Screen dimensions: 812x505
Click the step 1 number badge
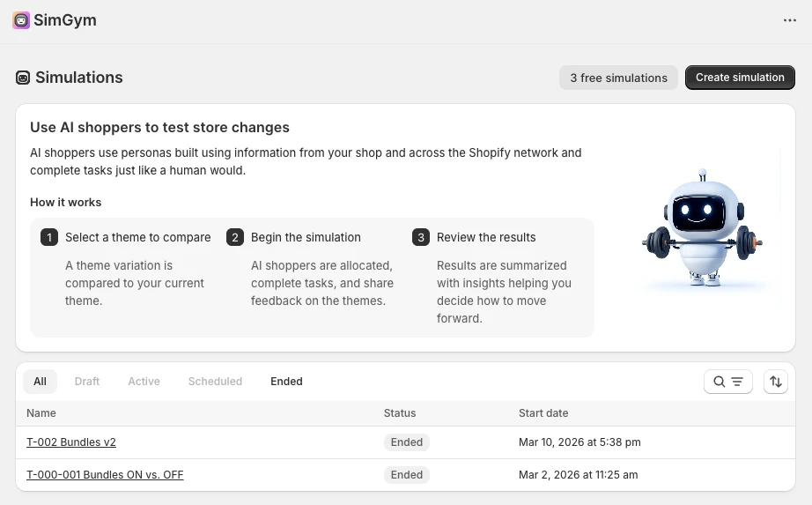click(49, 237)
